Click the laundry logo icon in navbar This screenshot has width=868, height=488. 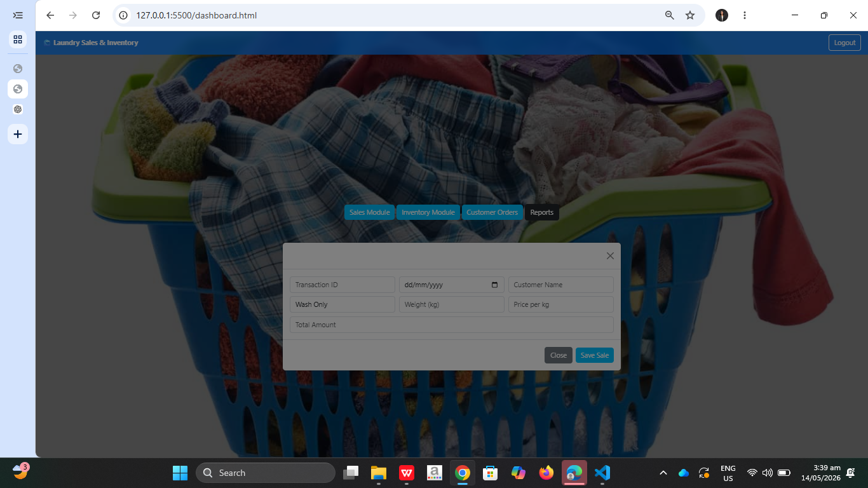[x=47, y=43]
